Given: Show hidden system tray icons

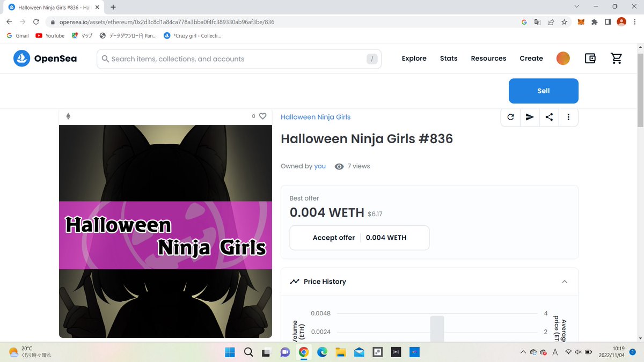Looking at the screenshot, I should [x=523, y=352].
